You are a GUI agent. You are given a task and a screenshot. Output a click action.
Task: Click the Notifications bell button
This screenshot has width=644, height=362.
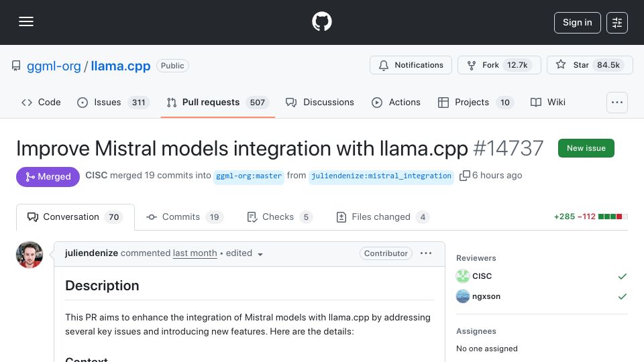[x=411, y=65]
